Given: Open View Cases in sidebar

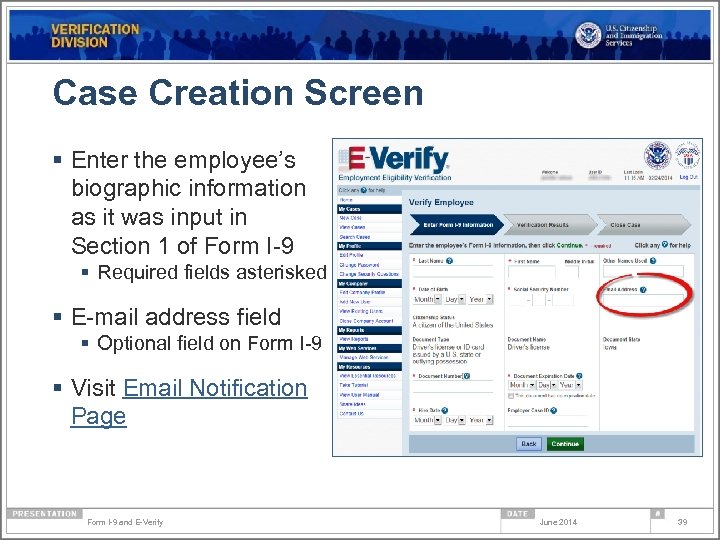Looking at the screenshot, I should click(x=352, y=227).
